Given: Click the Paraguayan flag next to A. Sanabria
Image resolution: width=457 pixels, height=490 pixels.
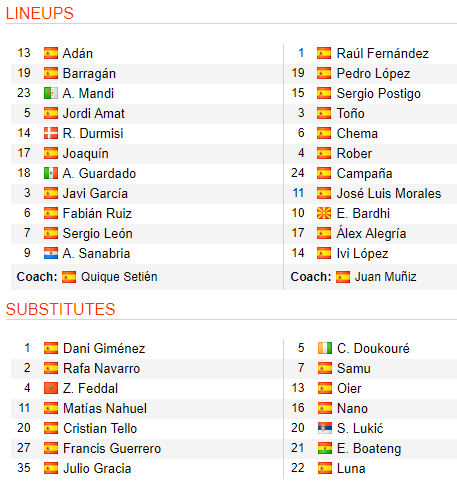Looking at the screenshot, I should (x=51, y=253).
